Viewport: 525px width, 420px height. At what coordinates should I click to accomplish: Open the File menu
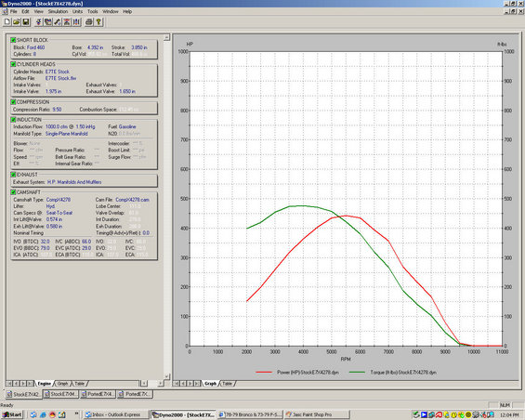(13, 11)
